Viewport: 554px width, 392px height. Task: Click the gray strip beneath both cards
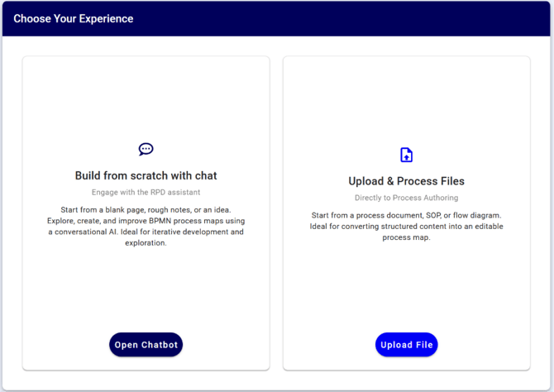[276, 380]
